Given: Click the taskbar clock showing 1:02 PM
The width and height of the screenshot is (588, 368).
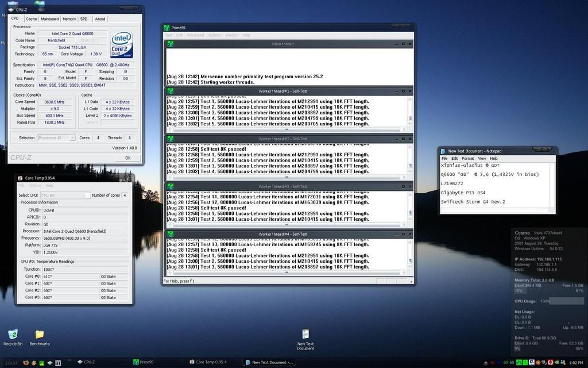Looking at the screenshot, I should point(575,363).
